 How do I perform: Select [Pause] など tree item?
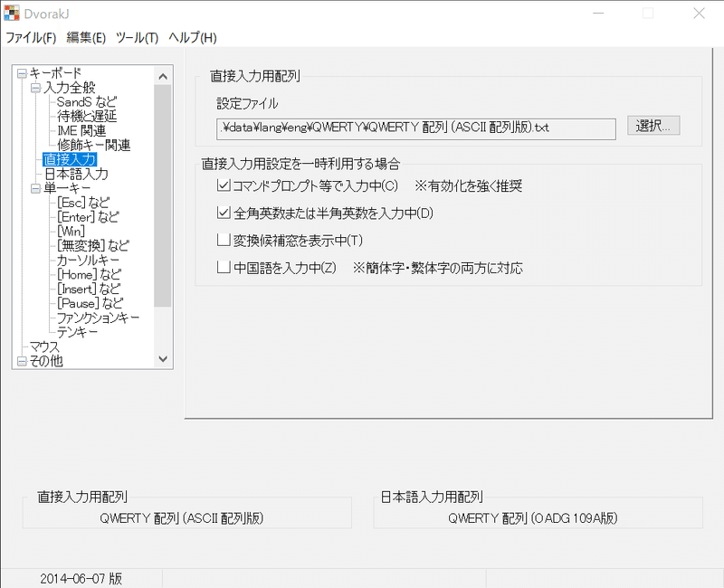tap(90, 303)
